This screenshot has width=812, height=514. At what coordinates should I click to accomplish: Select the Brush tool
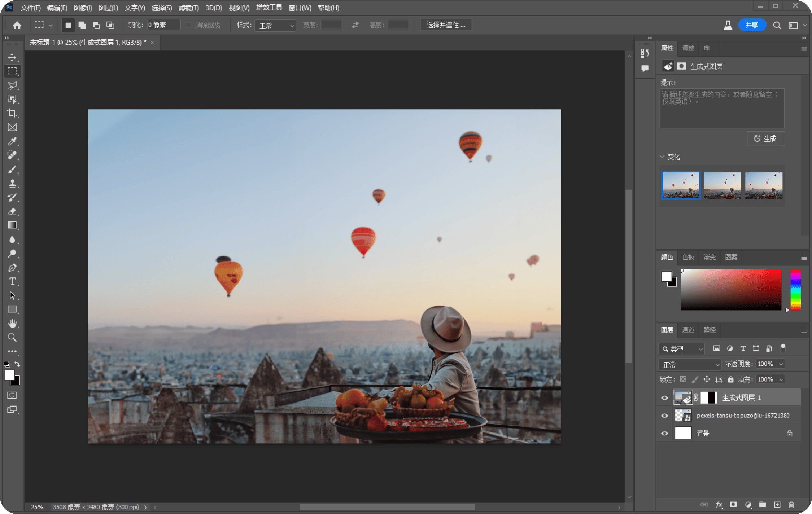tap(12, 169)
